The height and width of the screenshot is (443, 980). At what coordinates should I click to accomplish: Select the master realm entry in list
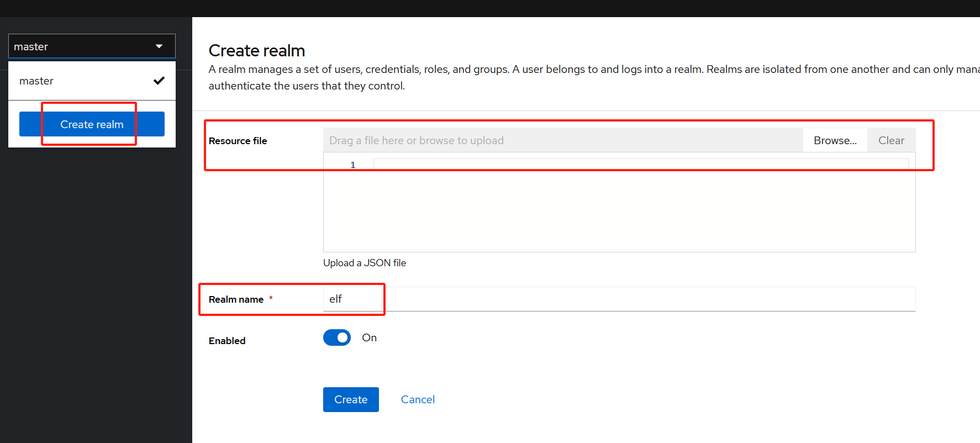(92, 81)
